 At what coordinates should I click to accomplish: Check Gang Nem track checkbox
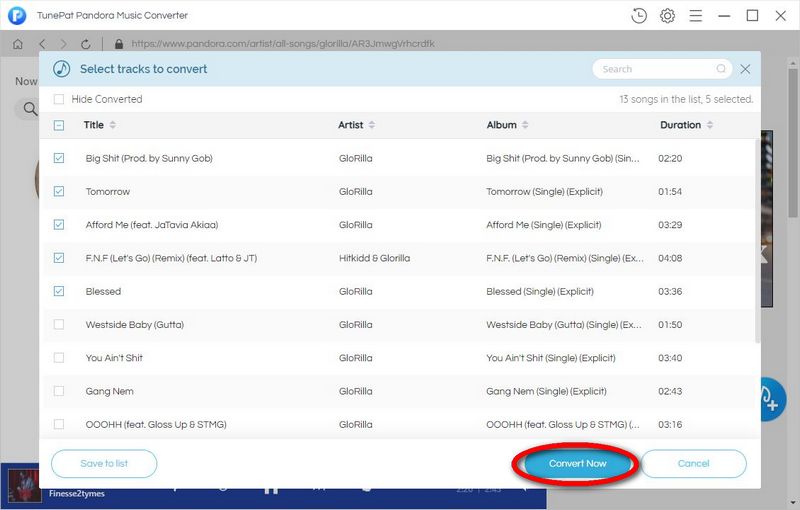click(59, 391)
